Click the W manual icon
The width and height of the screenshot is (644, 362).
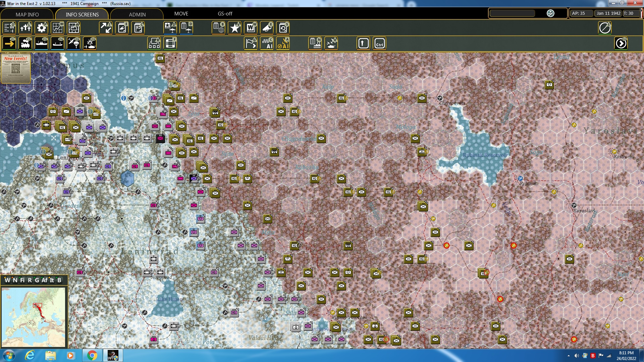(x=251, y=28)
